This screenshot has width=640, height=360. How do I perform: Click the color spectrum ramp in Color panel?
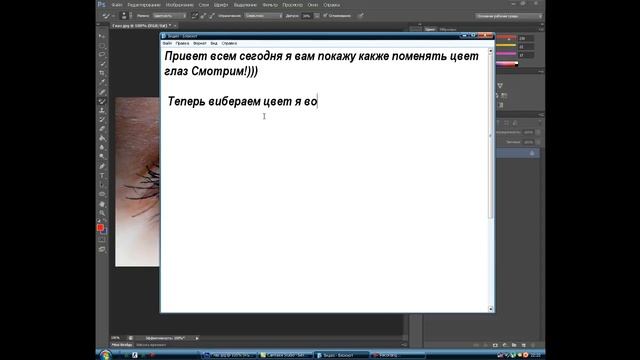tap(507, 64)
